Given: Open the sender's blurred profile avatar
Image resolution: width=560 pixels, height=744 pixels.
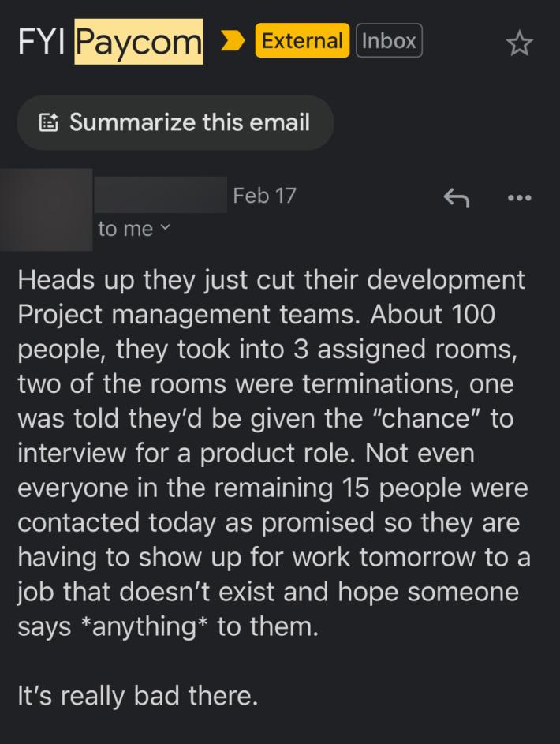Looking at the screenshot, I should pos(44,204).
